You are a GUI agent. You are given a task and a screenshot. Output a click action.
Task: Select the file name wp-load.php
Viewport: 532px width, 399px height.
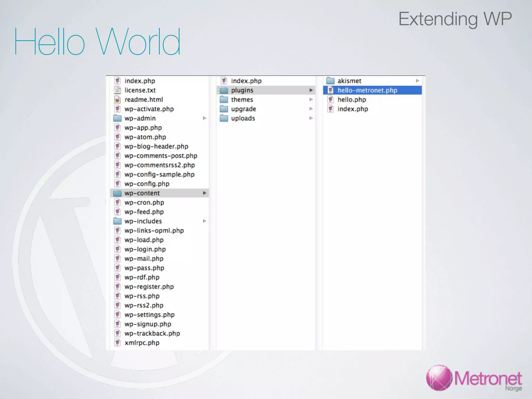[144, 240]
